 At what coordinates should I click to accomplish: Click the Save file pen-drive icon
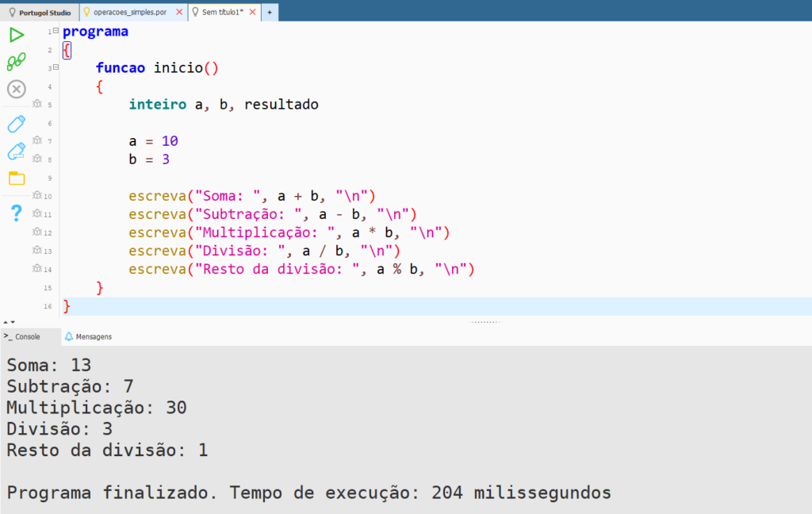point(16,124)
